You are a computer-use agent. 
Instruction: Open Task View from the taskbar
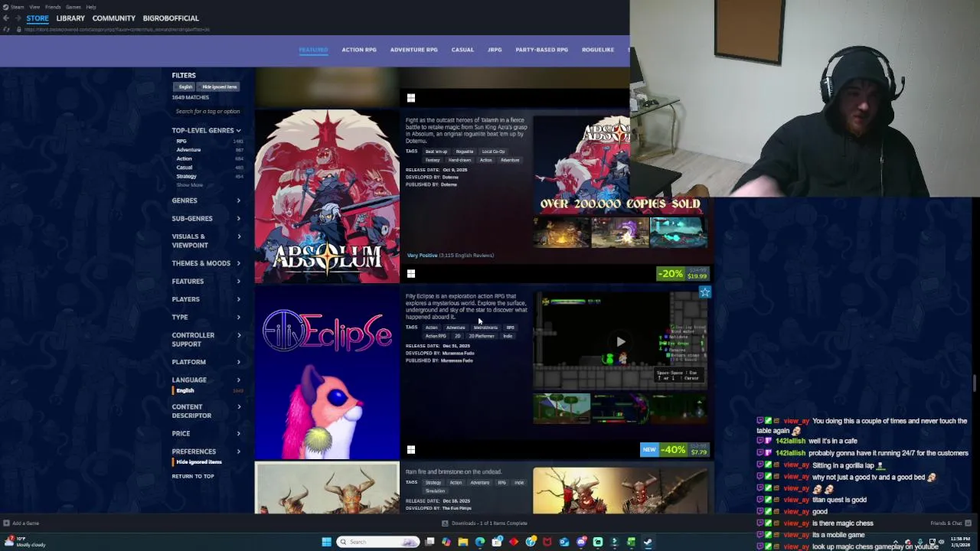coord(430,542)
